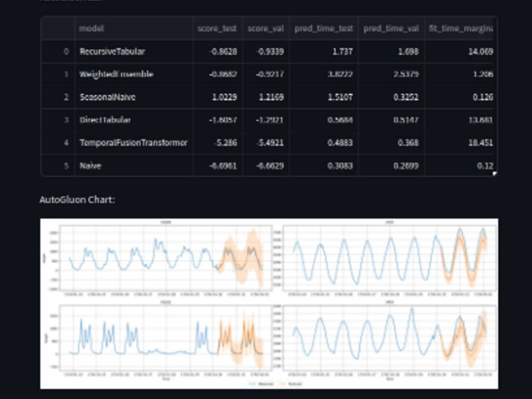Click the pred_time_test column header
This screenshot has width=532, height=399.
pyautogui.click(x=323, y=28)
